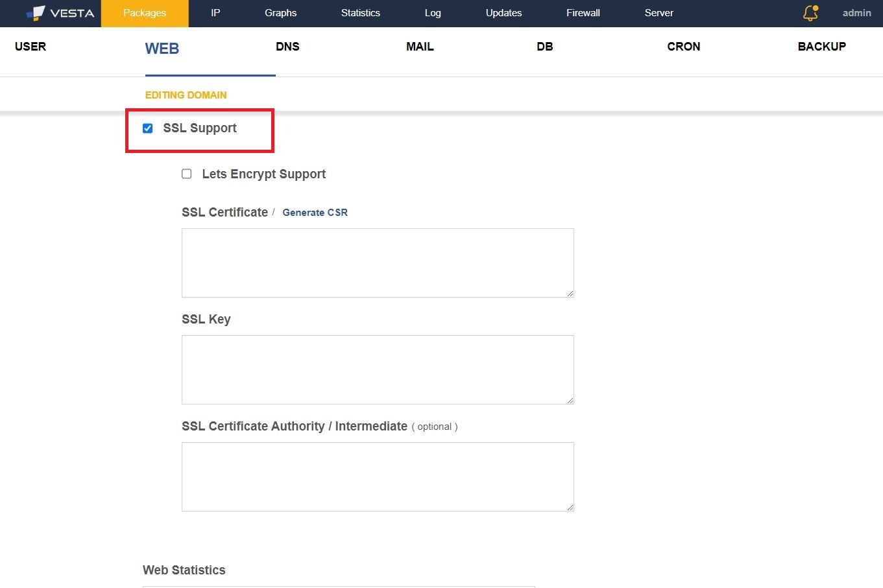Viewport: 883px width, 588px height.
Task: Switch to the BACKUP tab
Action: 821,47
